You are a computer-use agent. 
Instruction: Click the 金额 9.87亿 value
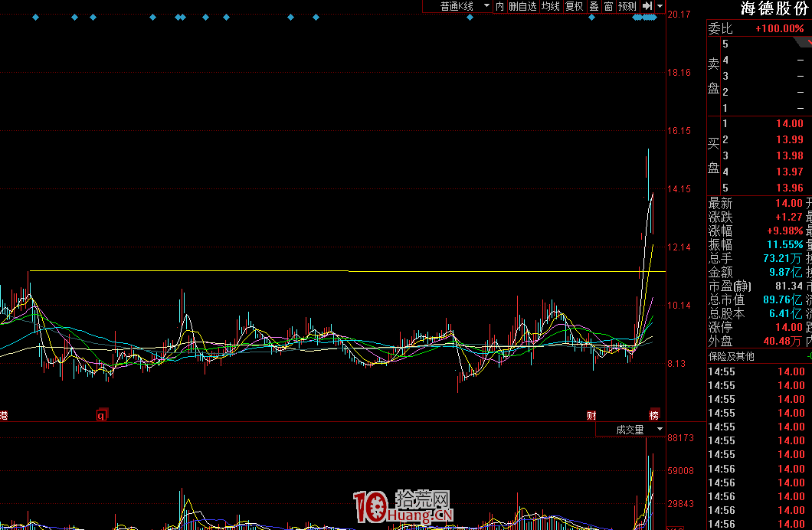[786, 272]
